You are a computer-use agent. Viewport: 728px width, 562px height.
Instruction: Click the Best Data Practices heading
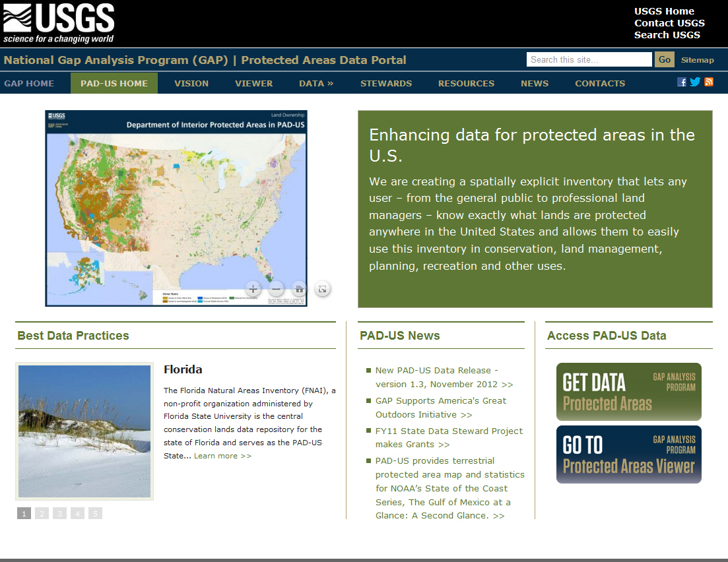(x=73, y=336)
